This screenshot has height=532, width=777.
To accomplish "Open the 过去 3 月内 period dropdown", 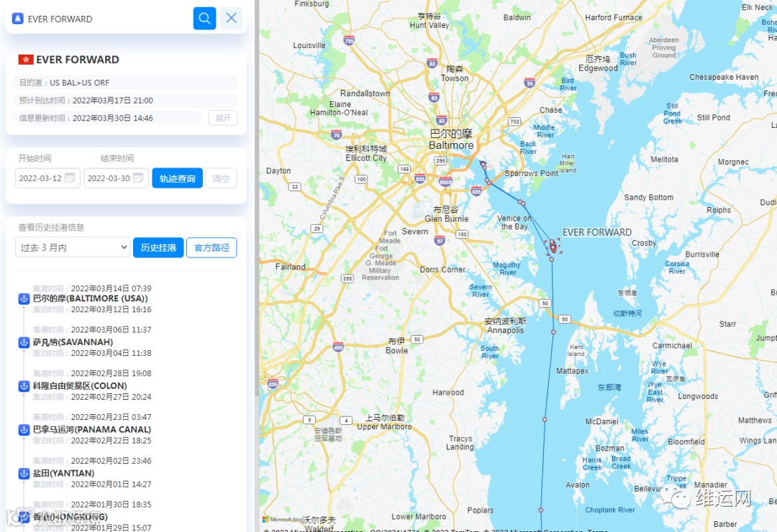I will click(x=73, y=247).
